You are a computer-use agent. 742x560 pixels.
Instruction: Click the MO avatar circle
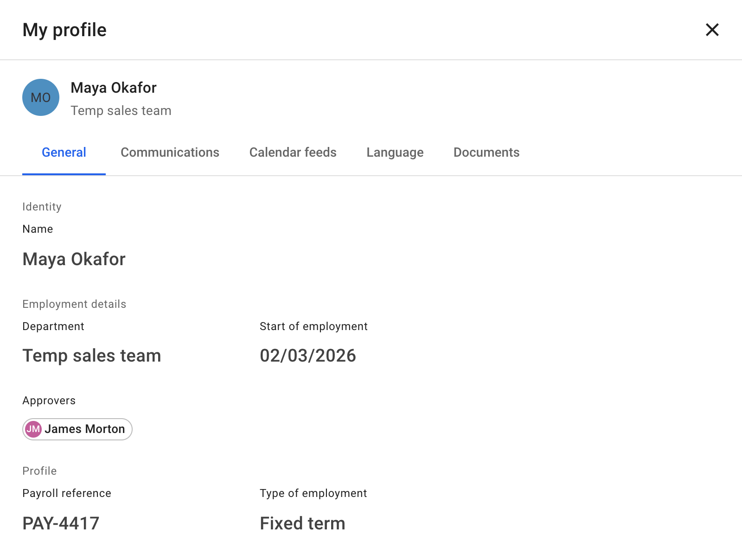point(41,97)
